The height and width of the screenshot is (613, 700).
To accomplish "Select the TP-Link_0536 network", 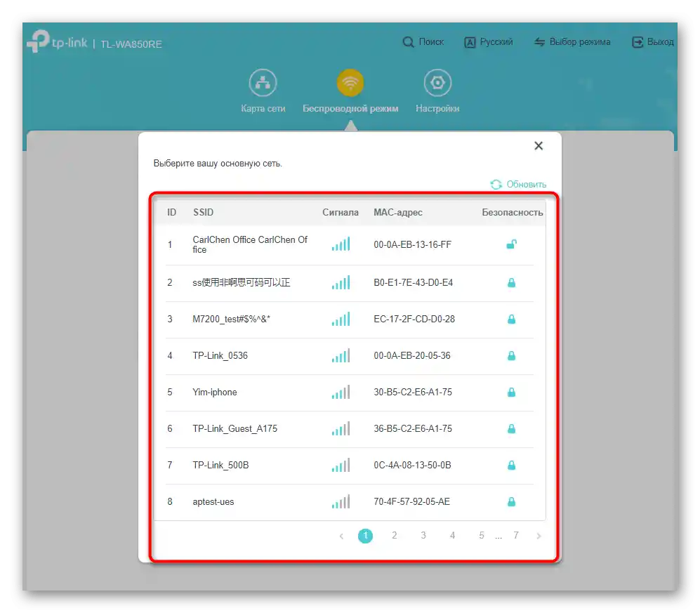I will pos(220,356).
